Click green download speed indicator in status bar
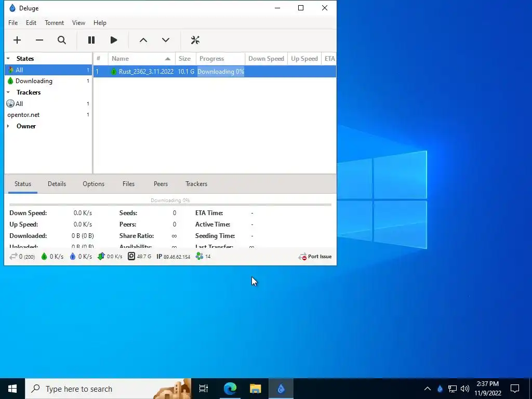The height and width of the screenshot is (399, 532). coord(52,257)
